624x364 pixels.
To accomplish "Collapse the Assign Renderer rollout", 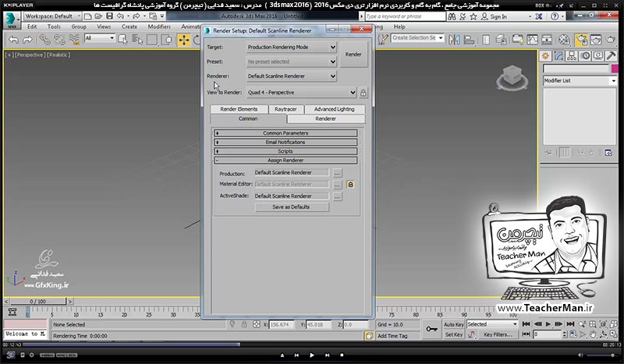I will [285, 161].
